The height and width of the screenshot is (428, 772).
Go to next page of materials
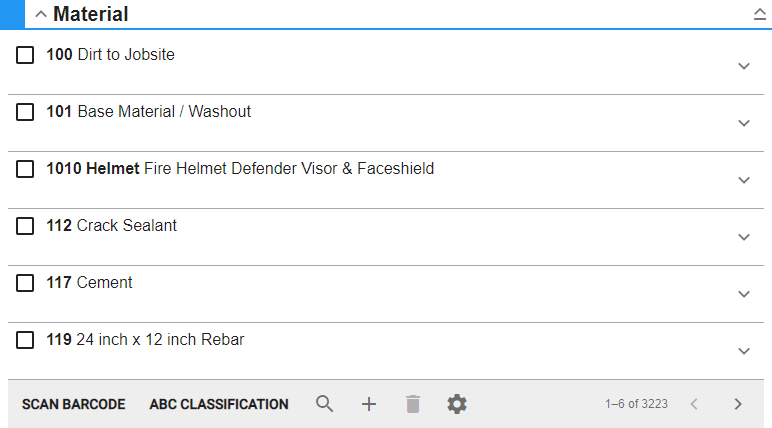point(738,404)
